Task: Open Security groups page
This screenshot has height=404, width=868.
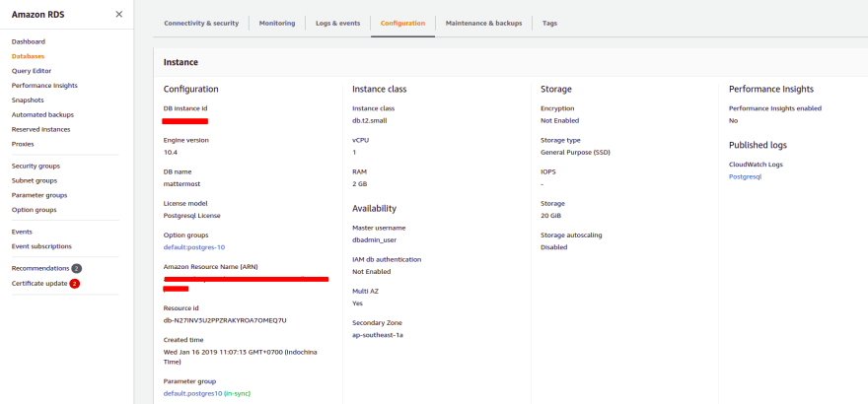Action: pos(36,166)
